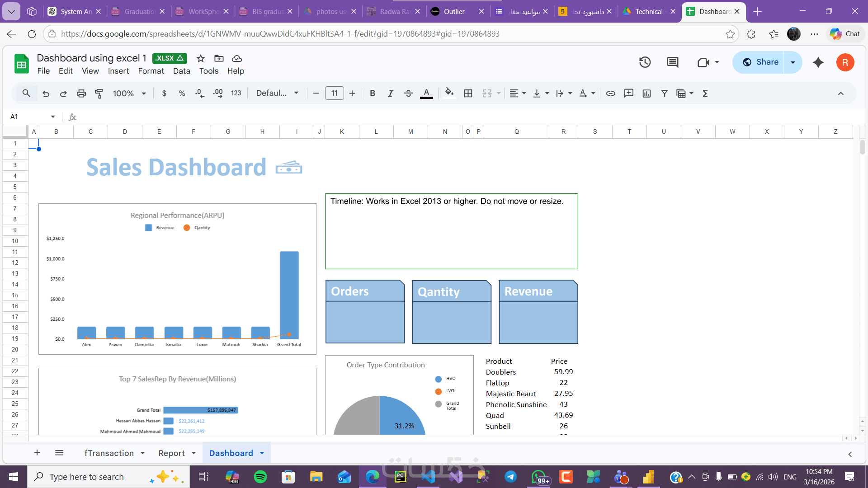Viewport: 868px width, 488px height.
Task: Open the fill color picker
Action: click(448, 94)
